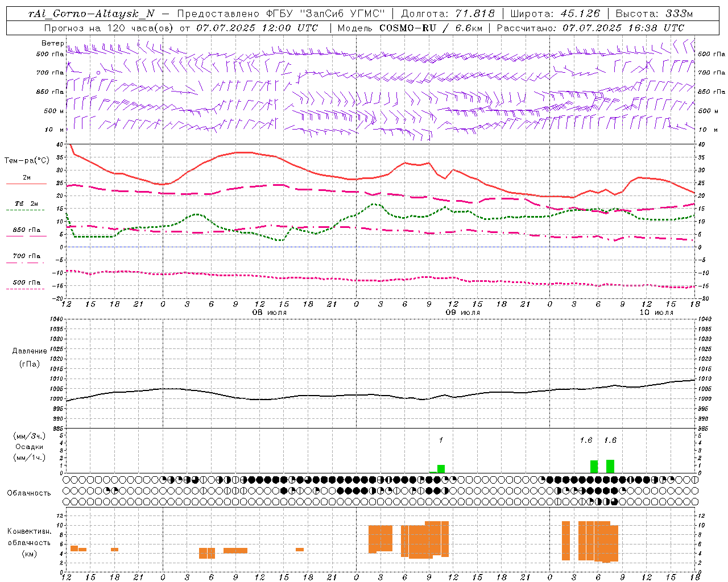Click the '(гПа)' unit under Давление
The height and width of the screenshot is (582, 728).
(29, 364)
